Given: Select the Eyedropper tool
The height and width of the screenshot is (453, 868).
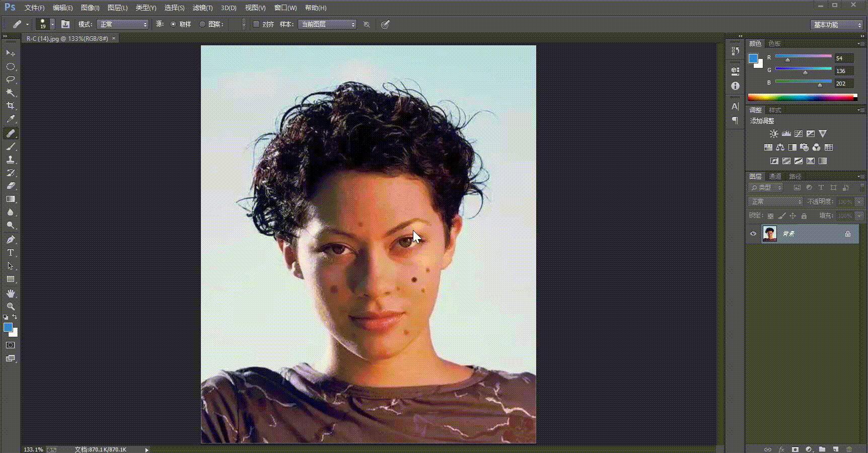Looking at the screenshot, I should [x=10, y=119].
